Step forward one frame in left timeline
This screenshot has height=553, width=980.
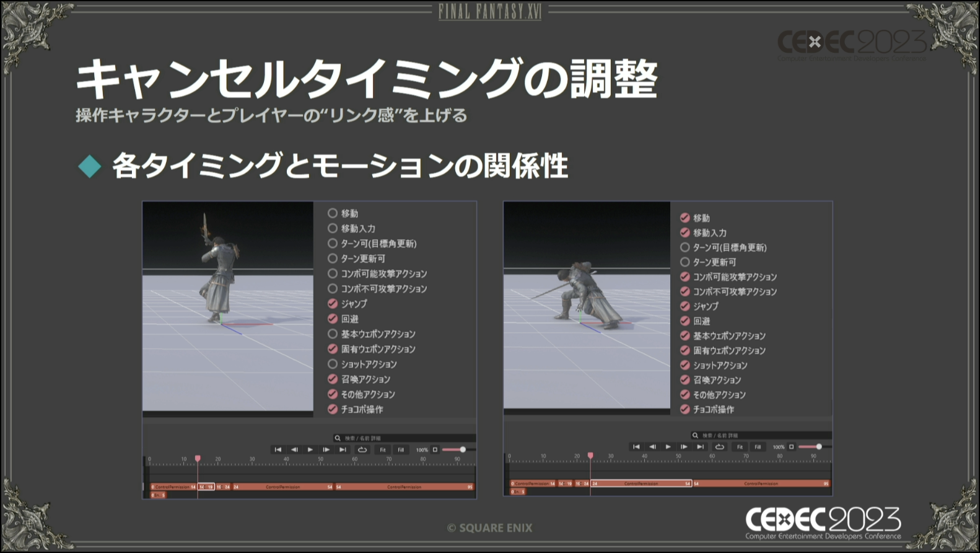(x=326, y=449)
